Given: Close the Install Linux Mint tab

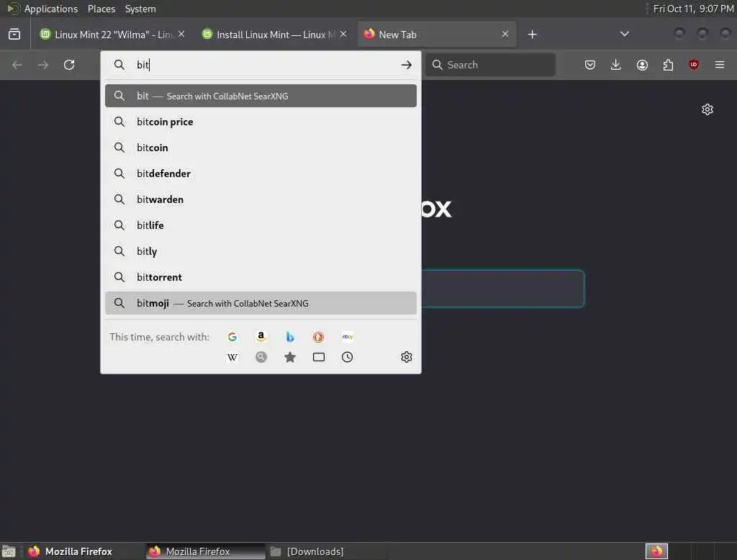Looking at the screenshot, I should pyautogui.click(x=343, y=35).
